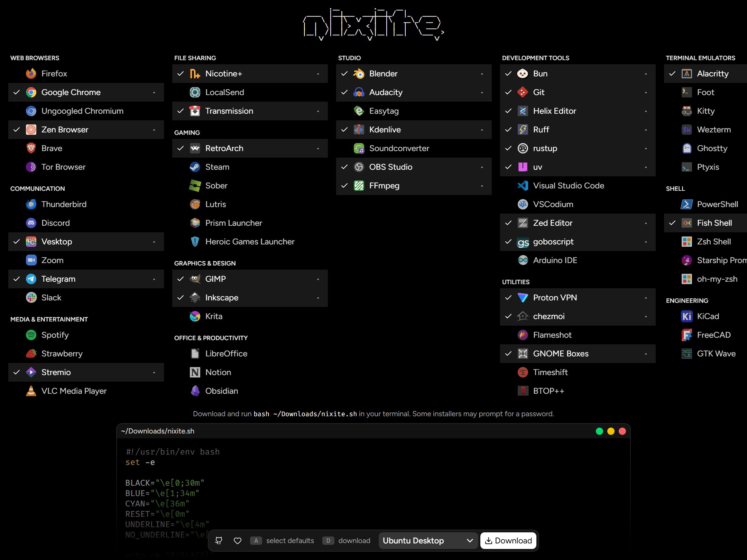747x560 pixels.
Task: Open options dot for Zed Editor row
Action: pos(646,223)
